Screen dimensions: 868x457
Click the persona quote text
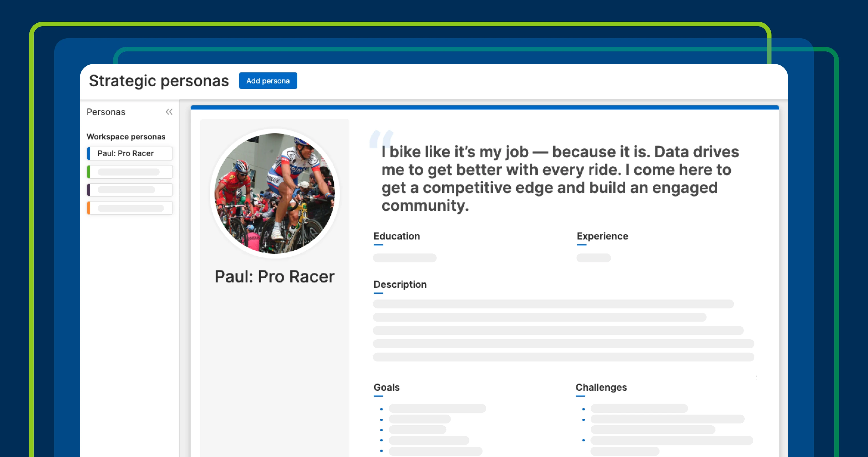(x=559, y=179)
